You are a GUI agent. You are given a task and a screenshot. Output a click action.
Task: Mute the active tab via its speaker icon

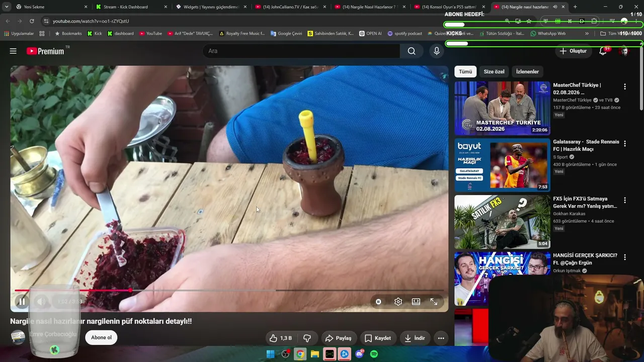click(x=555, y=7)
